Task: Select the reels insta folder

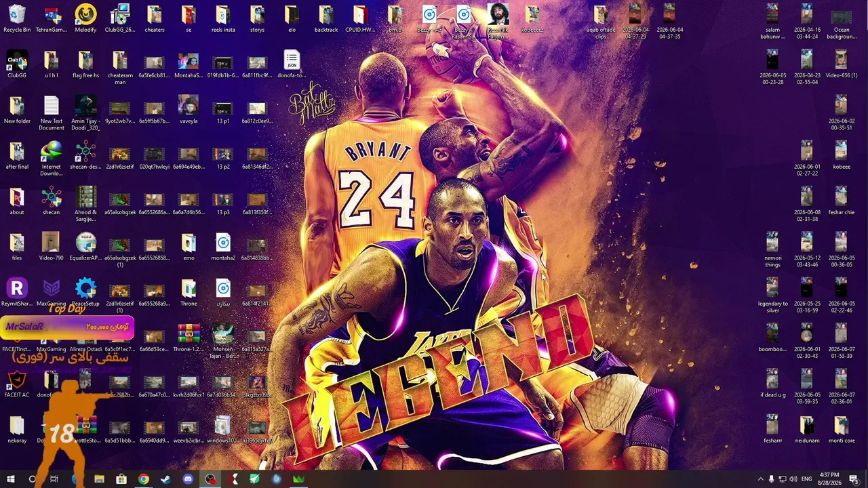Action: [x=223, y=18]
